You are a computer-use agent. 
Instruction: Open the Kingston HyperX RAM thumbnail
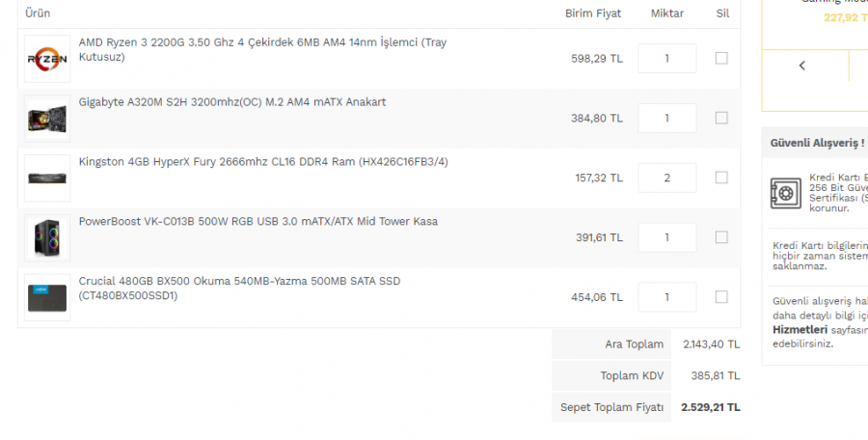point(47,179)
